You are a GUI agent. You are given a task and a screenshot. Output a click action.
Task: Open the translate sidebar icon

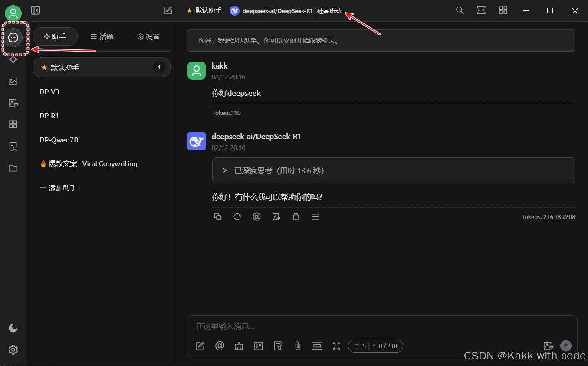click(13, 103)
